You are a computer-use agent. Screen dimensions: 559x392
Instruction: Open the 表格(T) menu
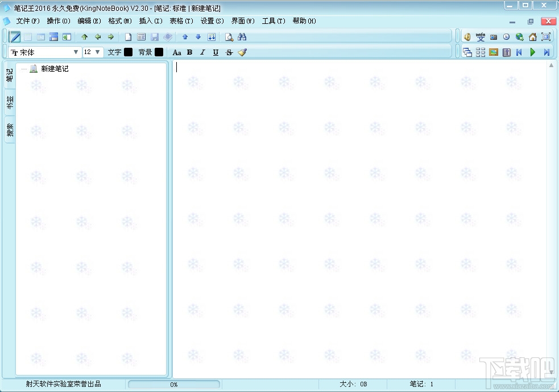pyautogui.click(x=181, y=21)
